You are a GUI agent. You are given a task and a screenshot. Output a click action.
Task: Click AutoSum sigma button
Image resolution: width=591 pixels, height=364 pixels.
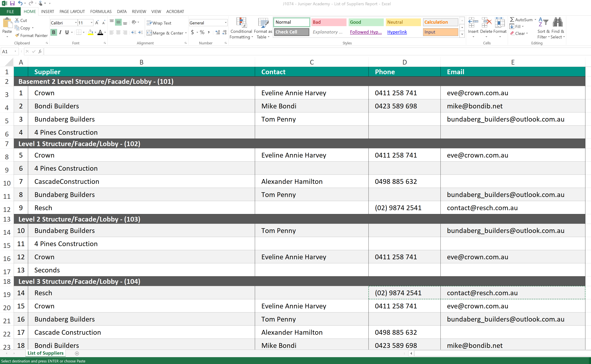coord(521,20)
